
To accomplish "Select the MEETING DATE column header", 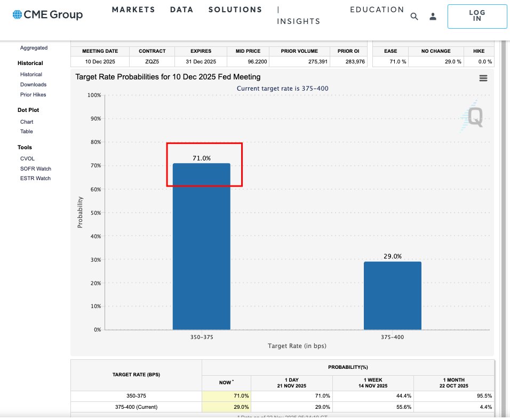I will [x=100, y=51].
